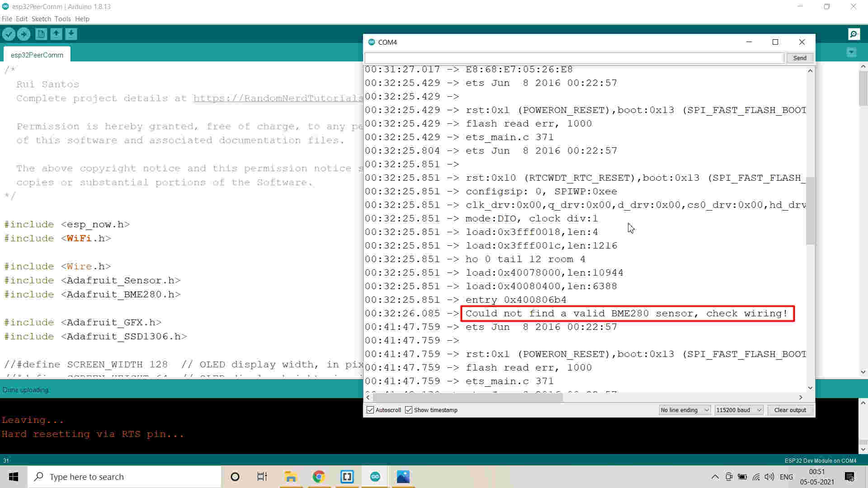Screen dimensions: 868x488
Task: Click 'ESP32 Dev Module on COM4' status text
Action: point(820,460)
